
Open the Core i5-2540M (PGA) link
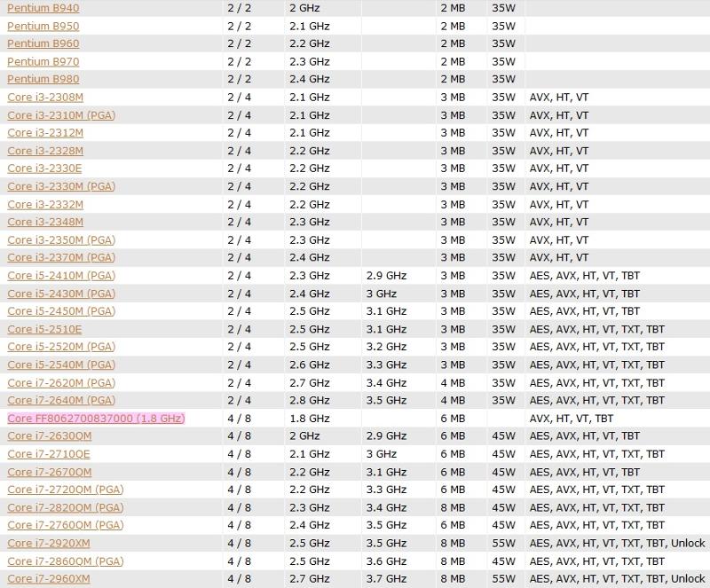61,365
